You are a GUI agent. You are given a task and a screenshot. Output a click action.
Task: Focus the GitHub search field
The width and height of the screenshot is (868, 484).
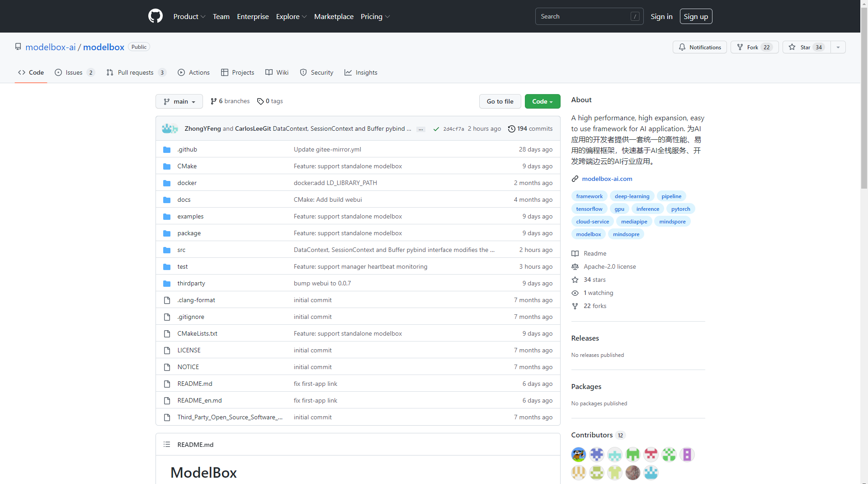click(590, 16)
